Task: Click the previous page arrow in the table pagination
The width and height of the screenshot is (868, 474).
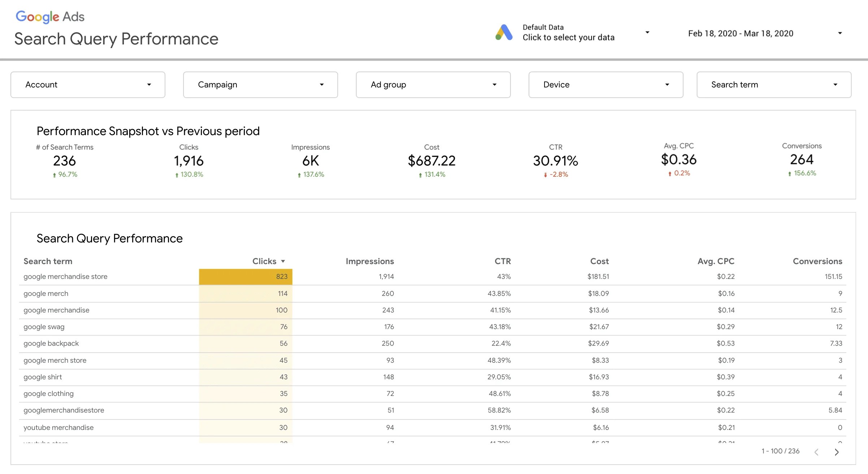Action: 817,452
